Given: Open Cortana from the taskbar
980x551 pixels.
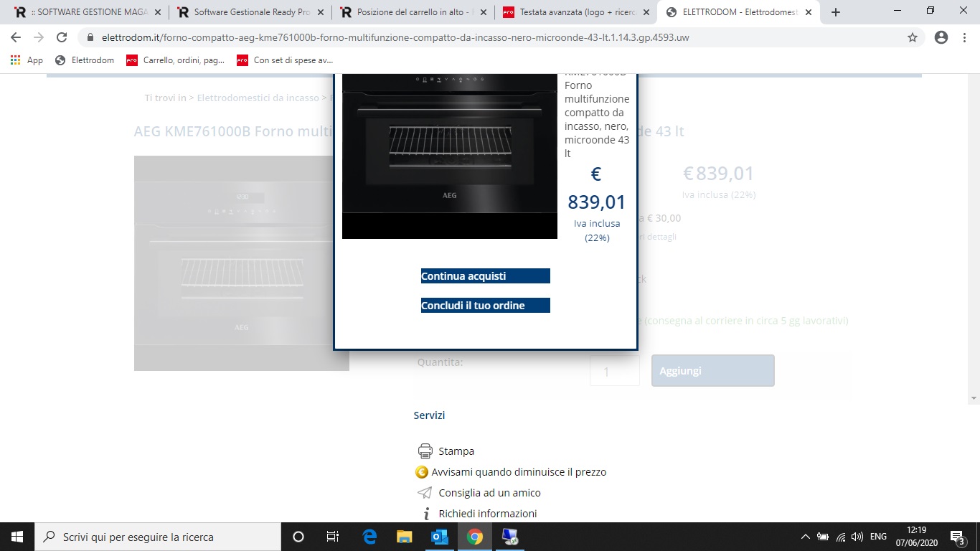Looking at the screenshot, I should pos(298,537).
